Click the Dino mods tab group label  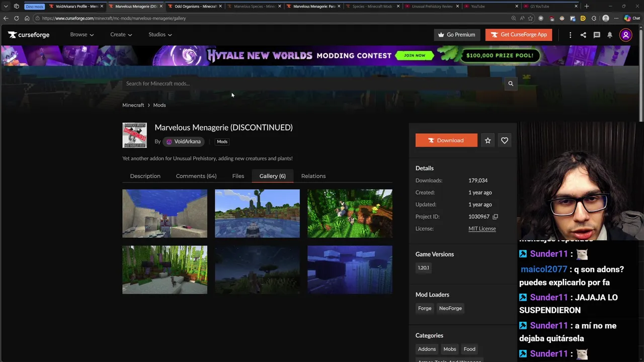pyautogui.click(x=35, y=7)
